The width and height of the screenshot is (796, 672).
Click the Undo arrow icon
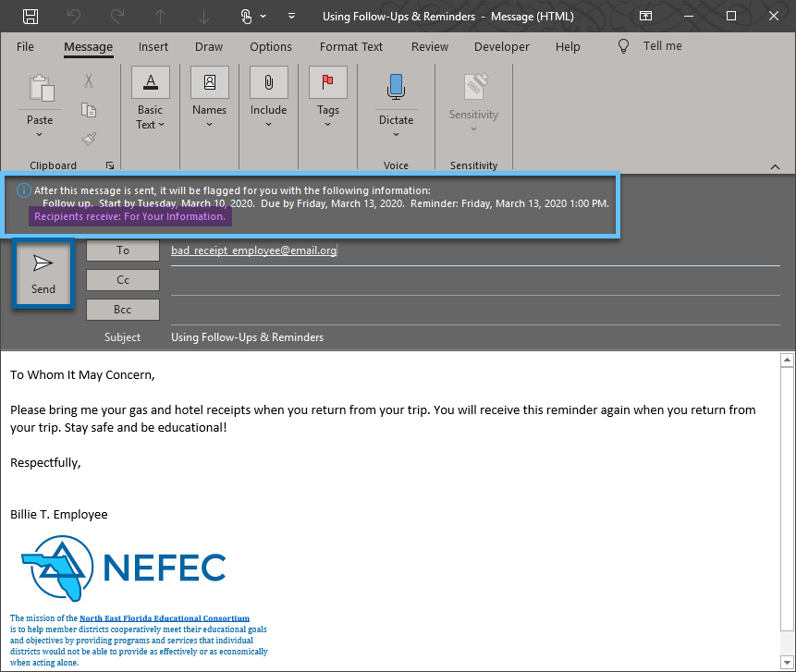click(x=74, y=17)
